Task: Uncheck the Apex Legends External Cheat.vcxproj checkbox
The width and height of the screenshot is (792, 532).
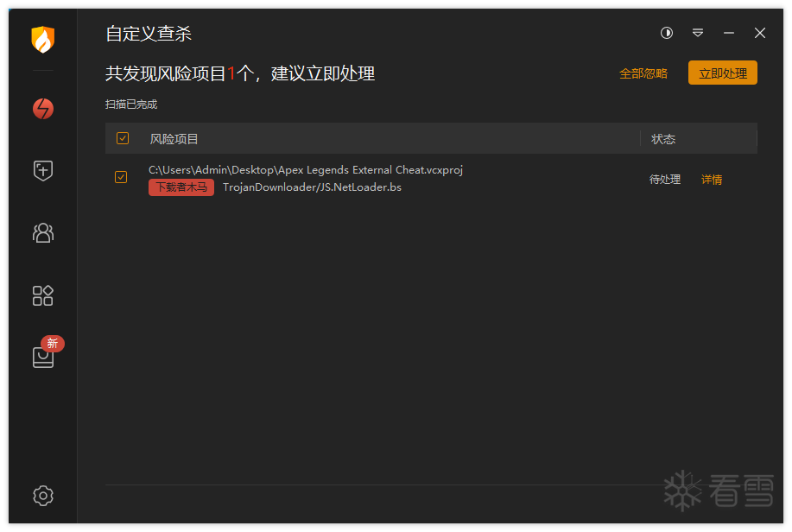Action: (121, 177)
